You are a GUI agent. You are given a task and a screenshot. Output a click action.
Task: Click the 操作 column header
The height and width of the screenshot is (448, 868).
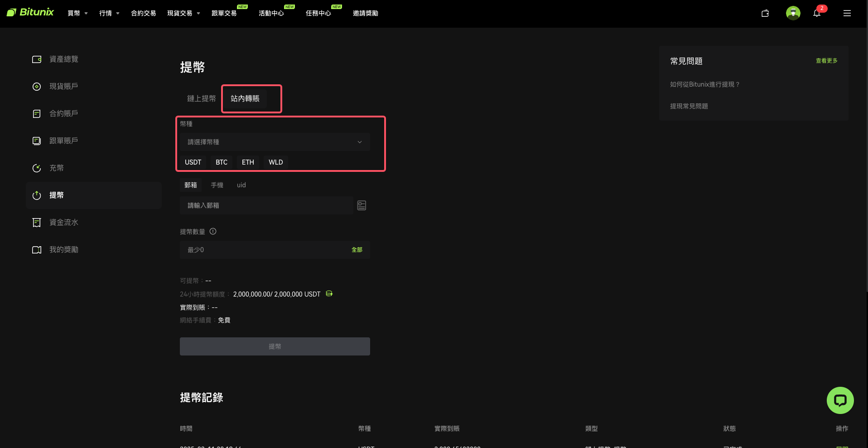click(842, 429)
